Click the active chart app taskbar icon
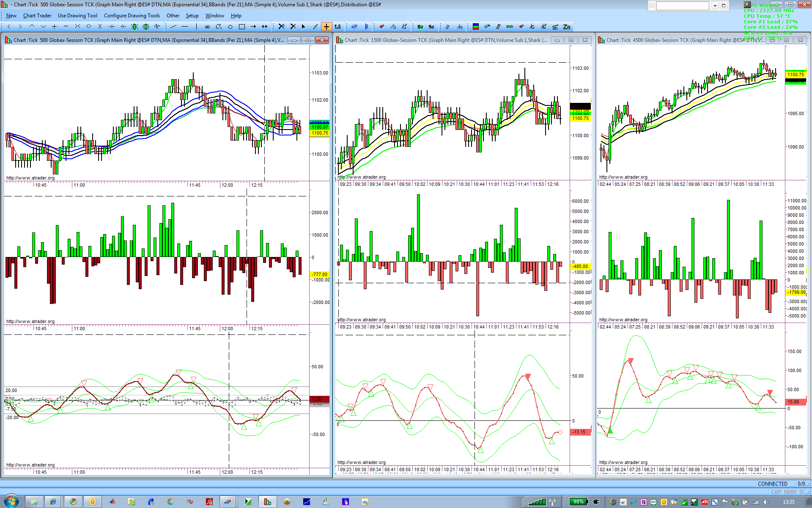 click(268, 502)
